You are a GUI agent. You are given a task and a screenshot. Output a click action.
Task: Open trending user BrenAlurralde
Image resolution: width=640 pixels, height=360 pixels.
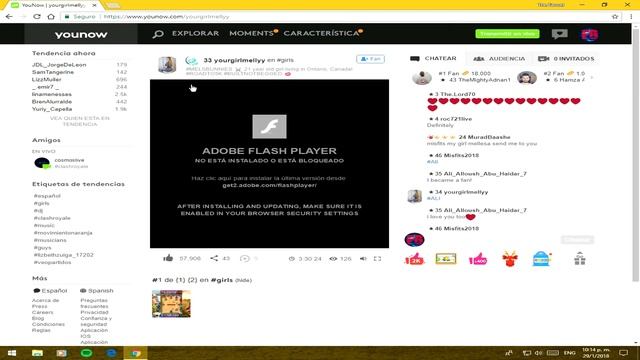52,102
